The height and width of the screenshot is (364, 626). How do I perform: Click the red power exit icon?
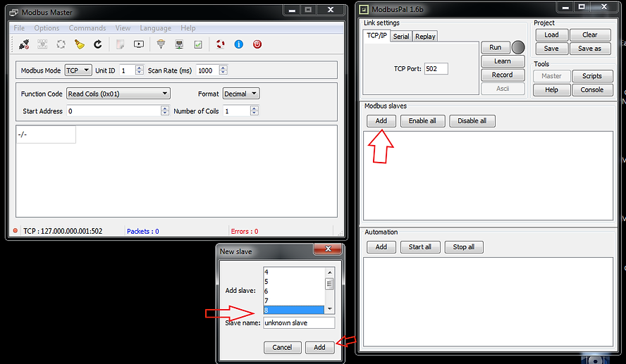[257, 44]
